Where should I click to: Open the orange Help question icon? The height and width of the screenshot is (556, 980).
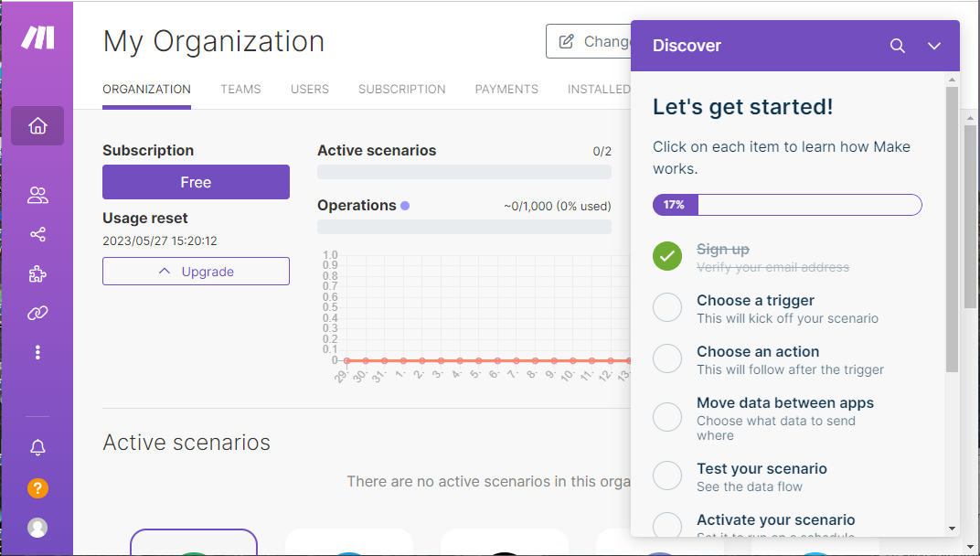tap(37, 487)
